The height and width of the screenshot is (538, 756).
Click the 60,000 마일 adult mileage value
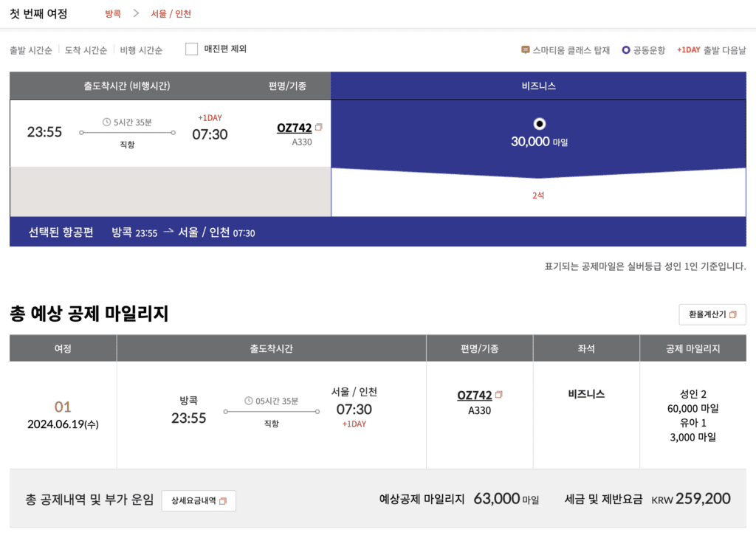pos(693,409)
